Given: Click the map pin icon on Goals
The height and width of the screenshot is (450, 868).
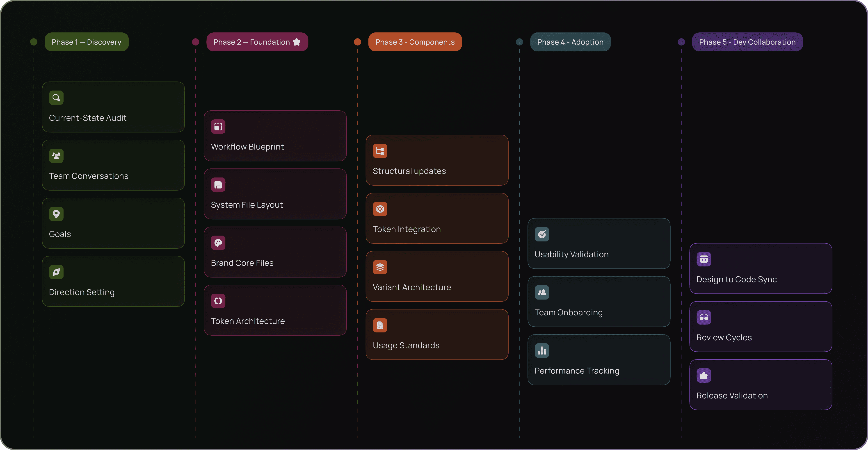Looking at the screenshot, I should pyautogui.click(x=56, y=214).
